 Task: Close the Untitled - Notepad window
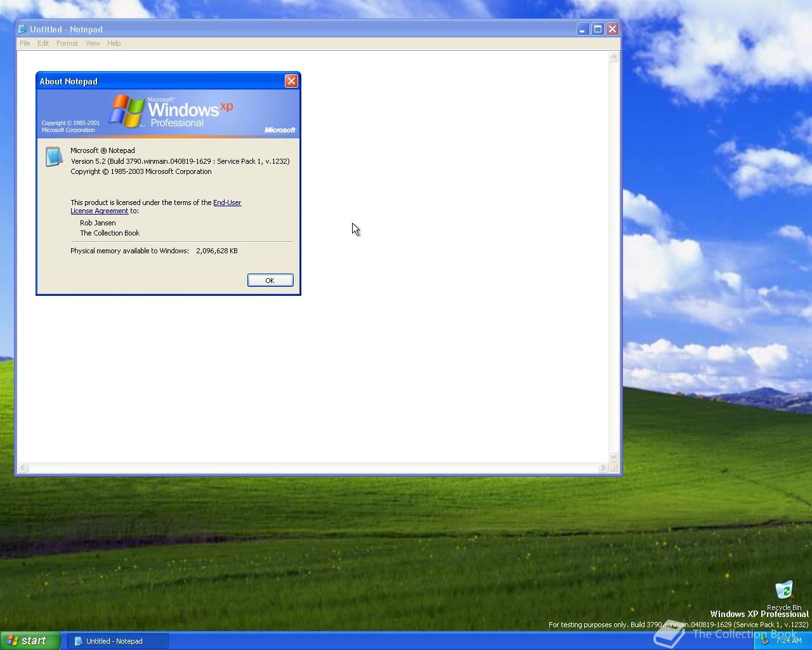(612, 29)
